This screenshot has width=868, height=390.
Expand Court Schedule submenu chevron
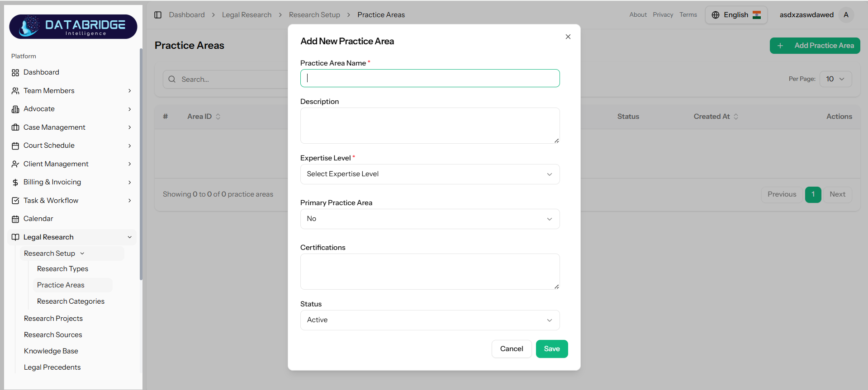point(130,146)
